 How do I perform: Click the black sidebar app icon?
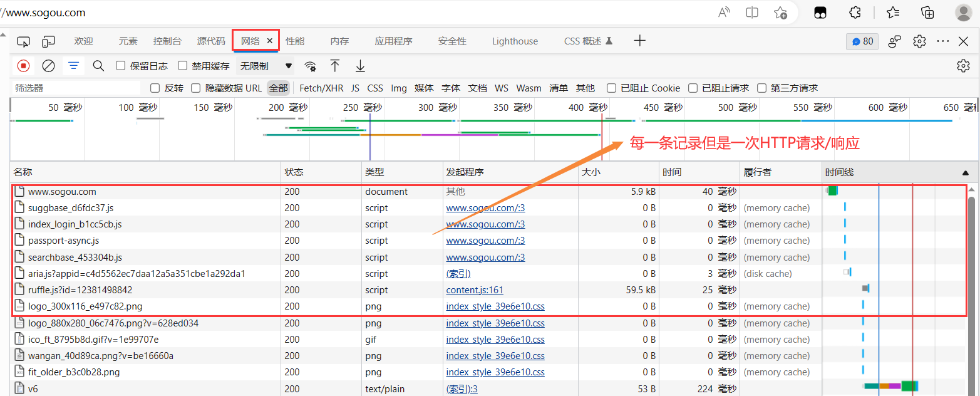click(x=820, y=13)
